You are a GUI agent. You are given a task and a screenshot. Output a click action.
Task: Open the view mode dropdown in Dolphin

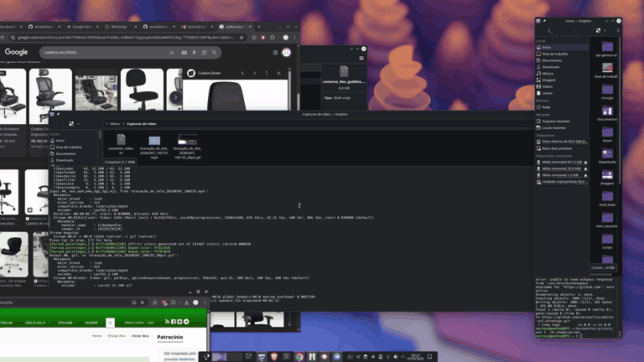tap(600, 31)
